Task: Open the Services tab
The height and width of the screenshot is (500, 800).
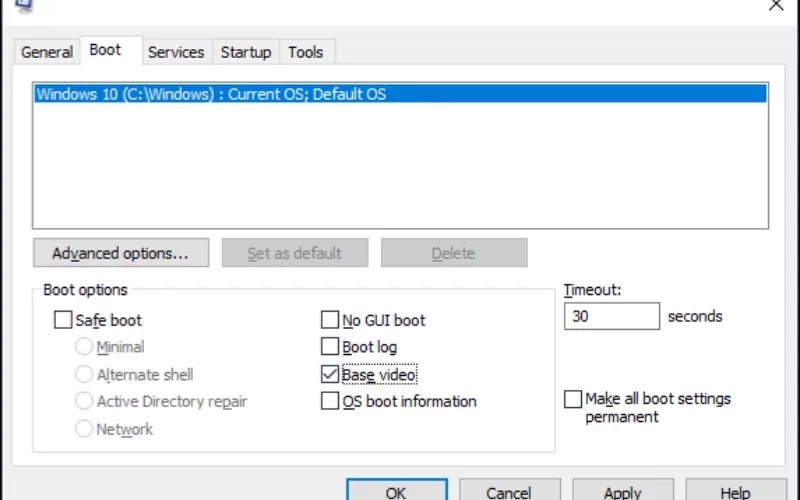Action: [x=176, y=52]
